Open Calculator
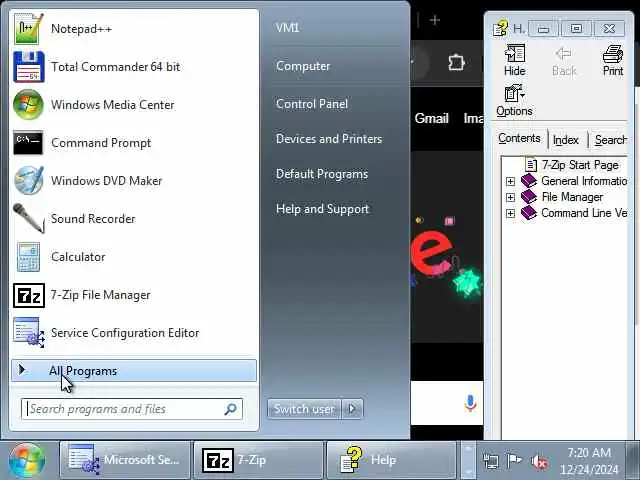This screenshot has width=640, height=480. click(134, 256)
